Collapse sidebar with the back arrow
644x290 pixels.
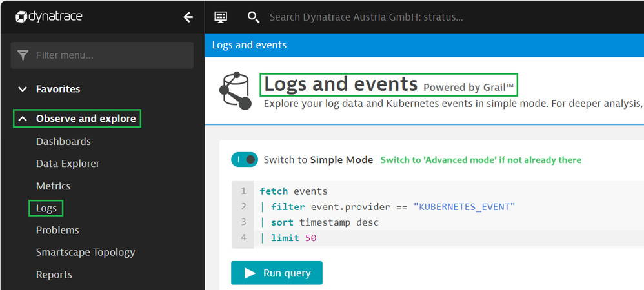(188, 17)
